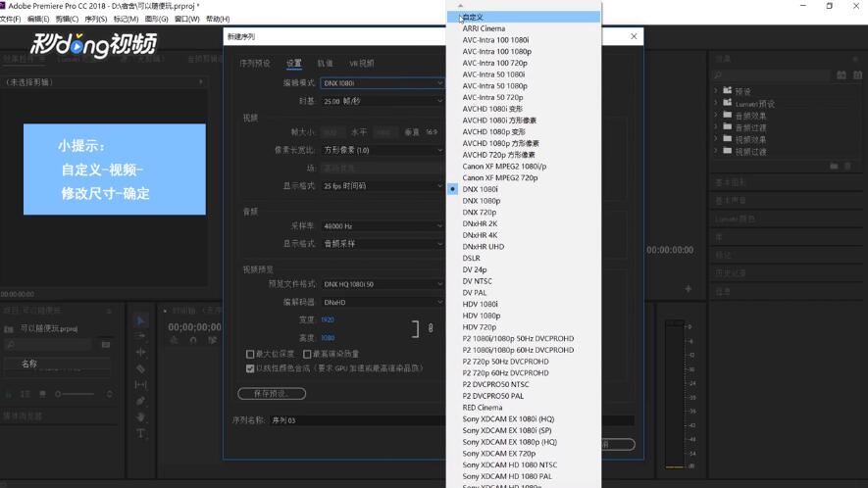Click the blue 1920 width value

pyautogui.click(x=328, y=319)
